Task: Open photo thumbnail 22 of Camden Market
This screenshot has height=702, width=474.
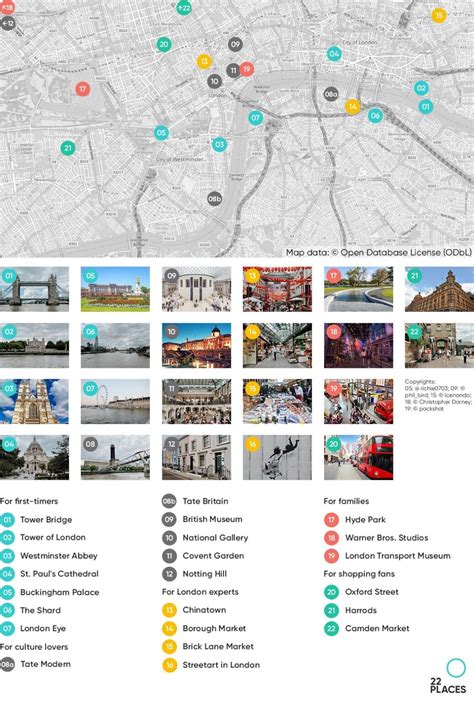Action: [440, 346]
